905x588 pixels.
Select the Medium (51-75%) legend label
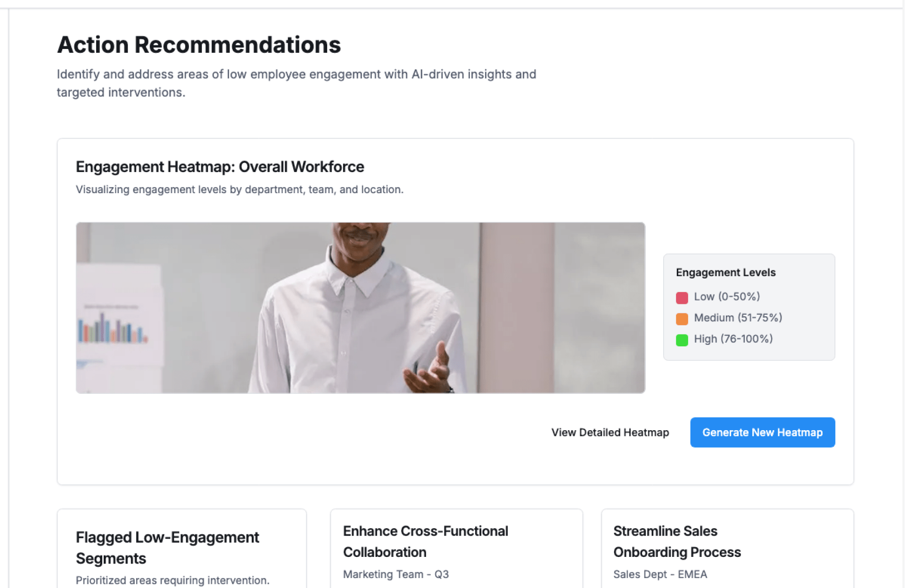click(738, 318)
